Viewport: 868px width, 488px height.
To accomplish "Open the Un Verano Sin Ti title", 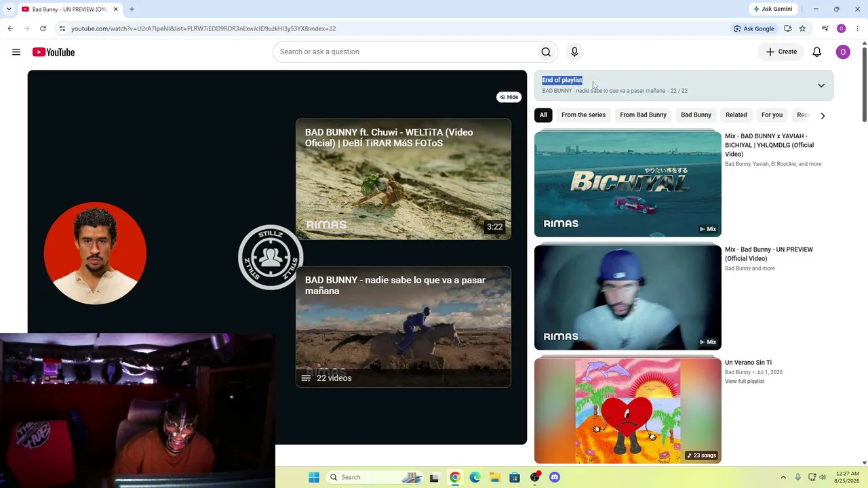I will tap(748, 363).
